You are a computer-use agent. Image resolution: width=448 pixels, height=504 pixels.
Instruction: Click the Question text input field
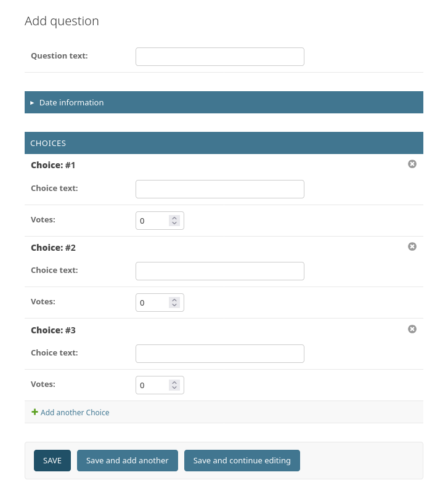point(219,56)
